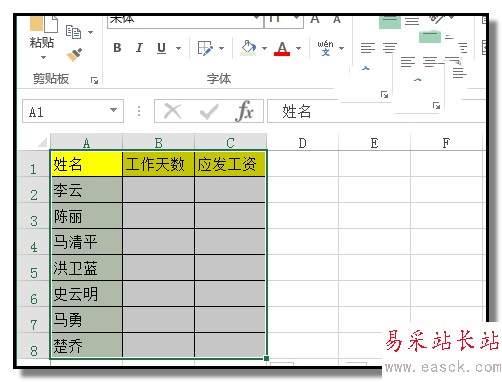
Task: Select row 1 header
Action: point(33,164)
